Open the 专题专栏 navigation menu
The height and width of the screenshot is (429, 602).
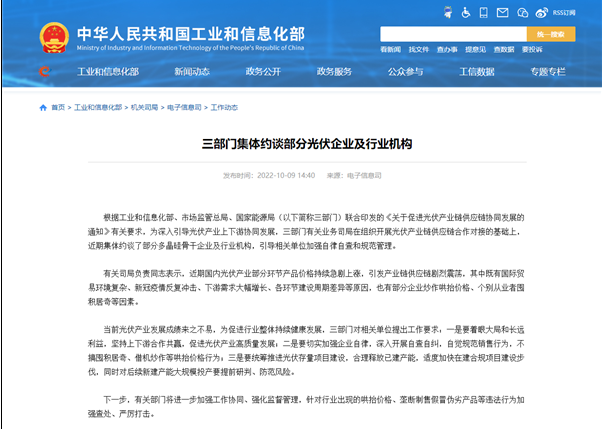click(x=548, y=72)
